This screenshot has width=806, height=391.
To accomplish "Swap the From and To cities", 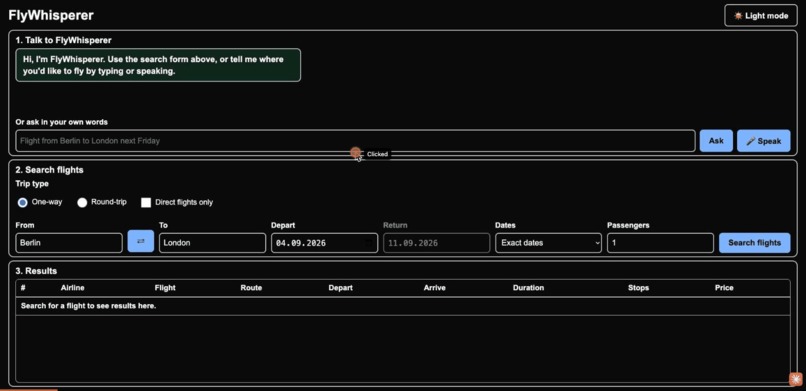I will tap(140, 241).
